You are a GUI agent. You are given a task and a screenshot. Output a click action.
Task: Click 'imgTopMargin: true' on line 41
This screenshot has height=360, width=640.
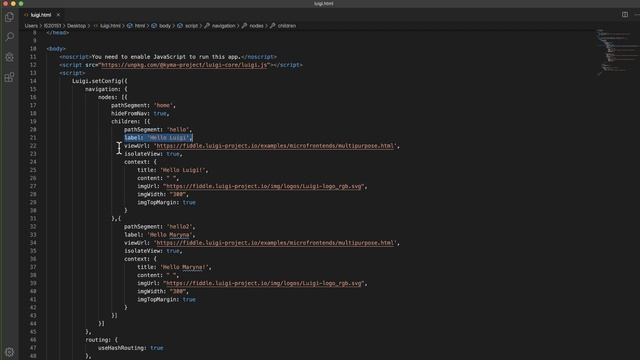click(x=166, y=299)
